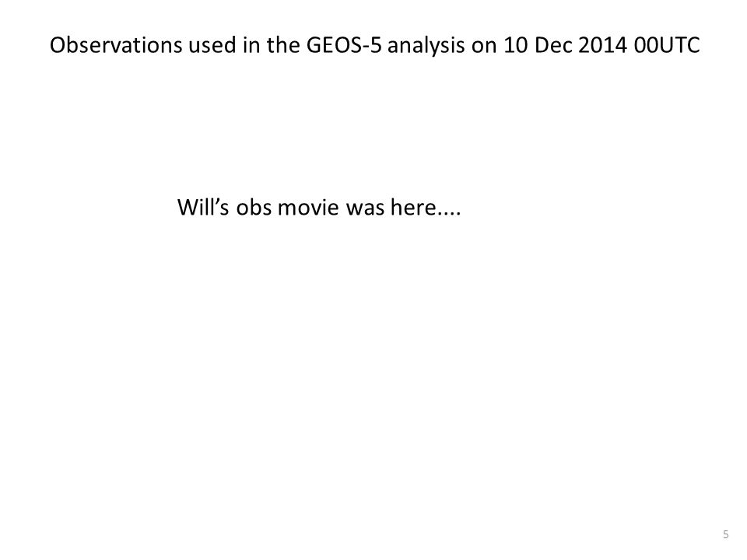Click the word "was" in the body text
The height and width of the screenshot is (560, 747).
[x=365, y=208]
